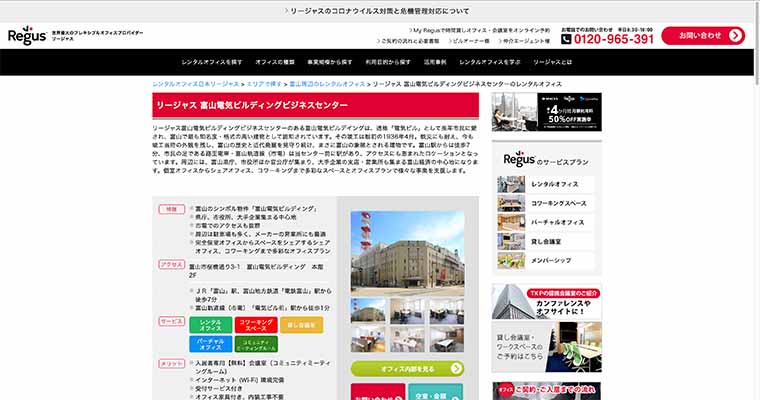Click the 富山周辺のレンタルオフィス breadcrumb link

coord(326,85)
